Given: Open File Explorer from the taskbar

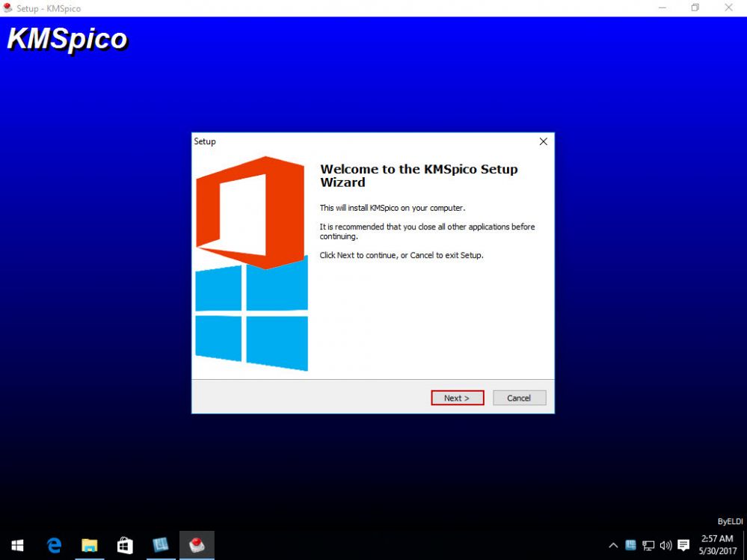Looking at the screenshot, I should point(89,545).
